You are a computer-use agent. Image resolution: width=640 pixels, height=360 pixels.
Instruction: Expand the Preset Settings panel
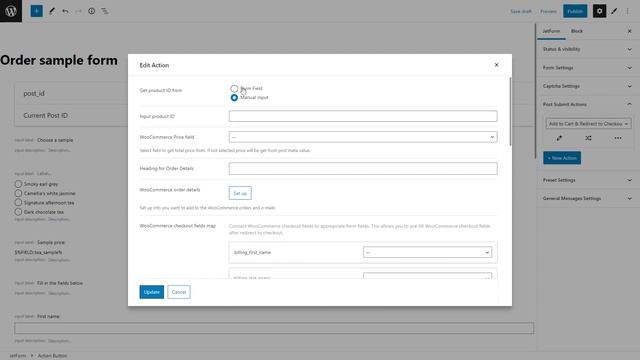click(587, 180)
